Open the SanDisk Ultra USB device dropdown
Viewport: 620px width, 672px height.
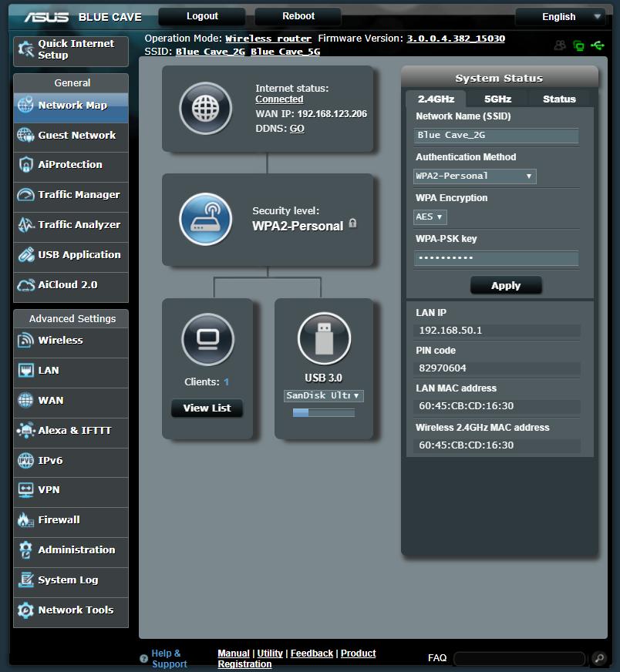[324, 395]
